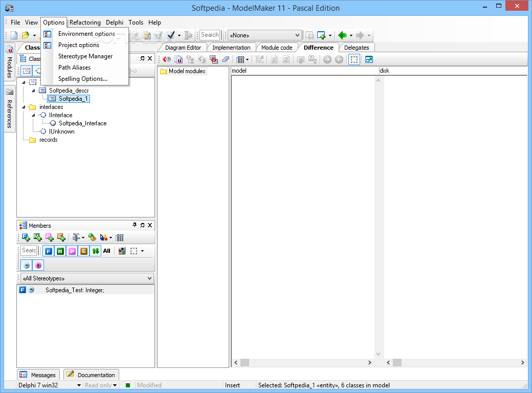Add a new Field with F plus icon
532x393 pixels.
[x=26, y=237]
